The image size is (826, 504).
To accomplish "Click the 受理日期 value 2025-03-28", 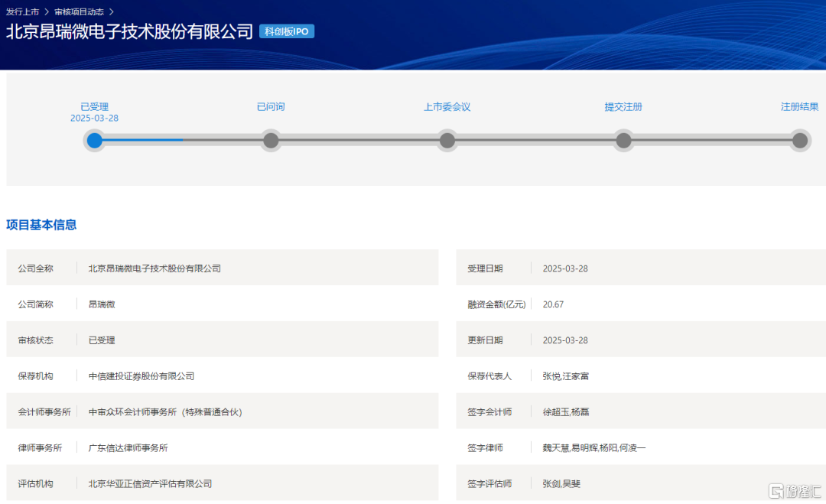I will (565, 268).
